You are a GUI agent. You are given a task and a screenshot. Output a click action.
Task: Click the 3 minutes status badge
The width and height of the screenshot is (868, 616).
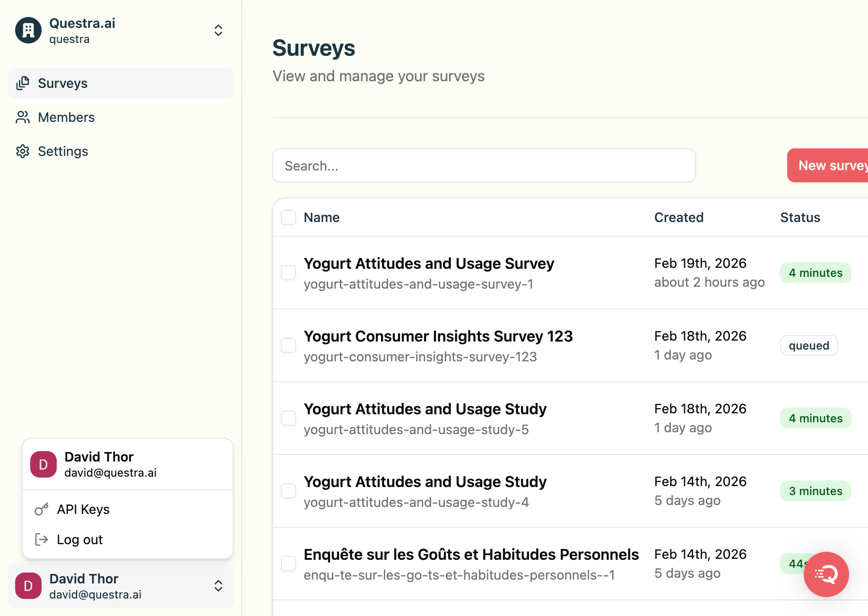coord(816,491)
